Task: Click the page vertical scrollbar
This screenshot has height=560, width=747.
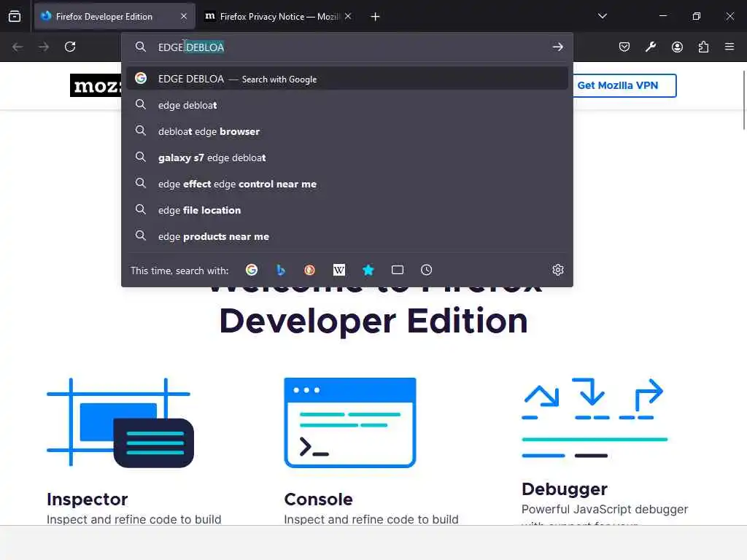Action: [743, 100]
